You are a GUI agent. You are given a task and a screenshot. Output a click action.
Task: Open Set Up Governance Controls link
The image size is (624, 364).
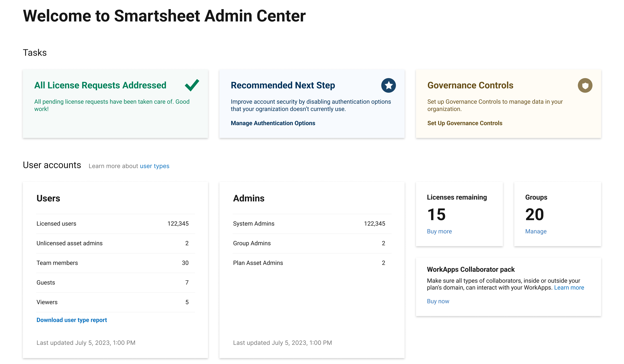[x=465, y=123]
